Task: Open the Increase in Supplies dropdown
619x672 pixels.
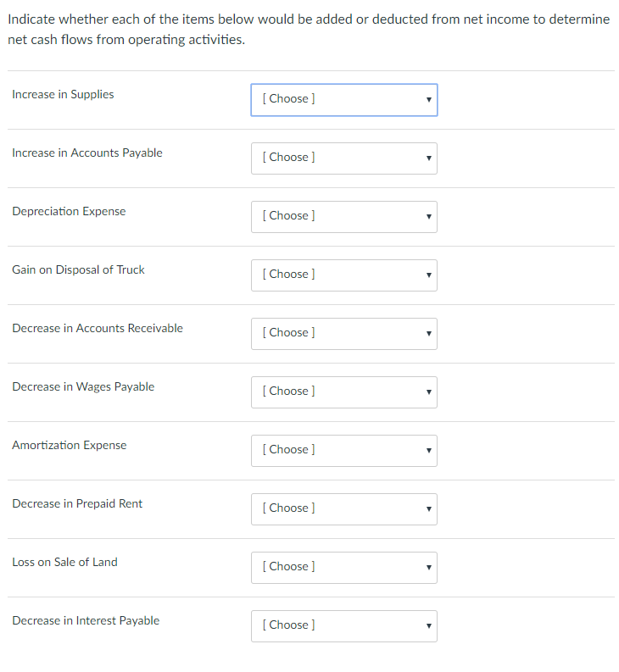Action: point(343,99)
